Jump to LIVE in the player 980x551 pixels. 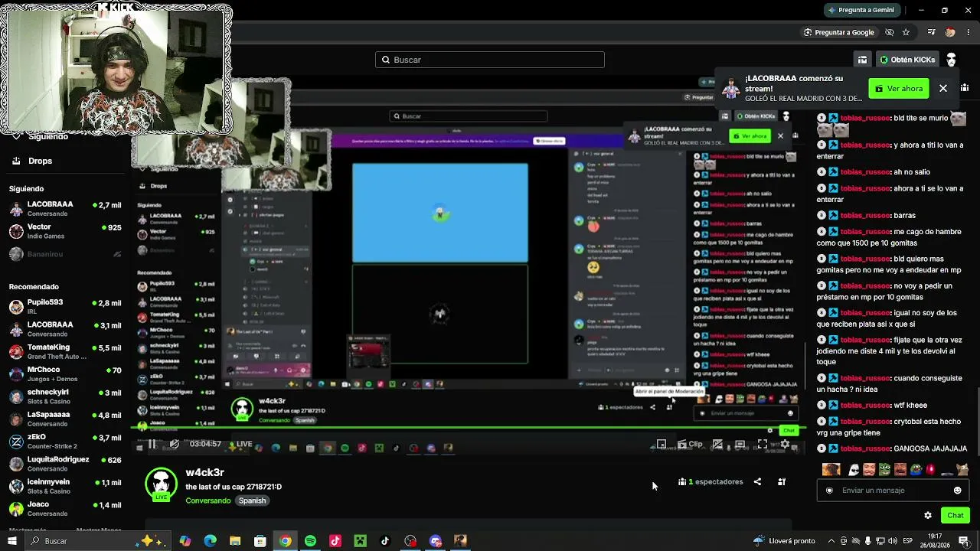tap(240, 444)
